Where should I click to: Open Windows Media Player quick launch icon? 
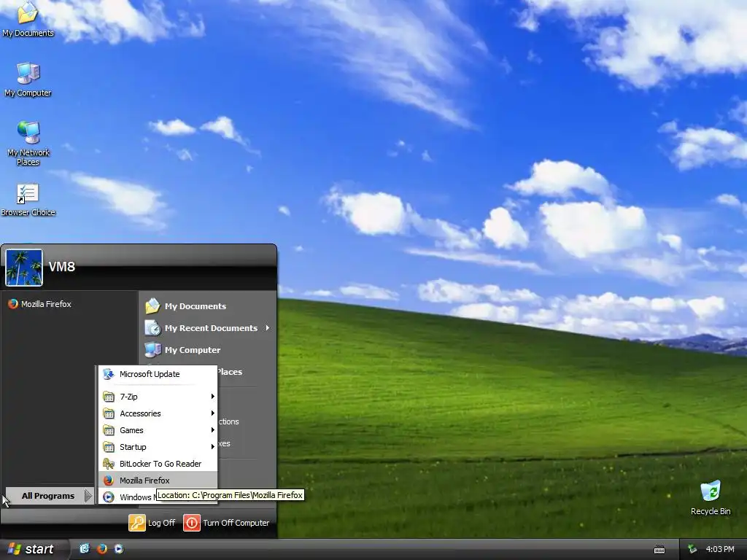pyautogui.click(x=119, y=549)
